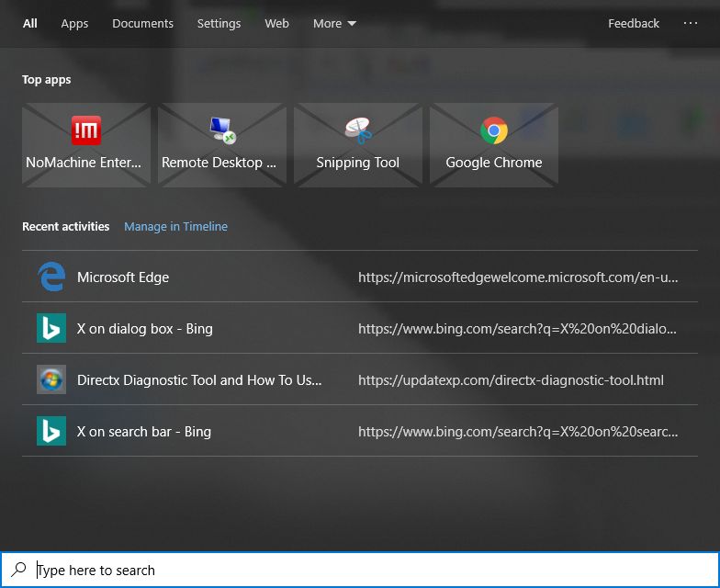720x588 pixels.
Task: Select the Settings filter tab
Action: [219, 24]
